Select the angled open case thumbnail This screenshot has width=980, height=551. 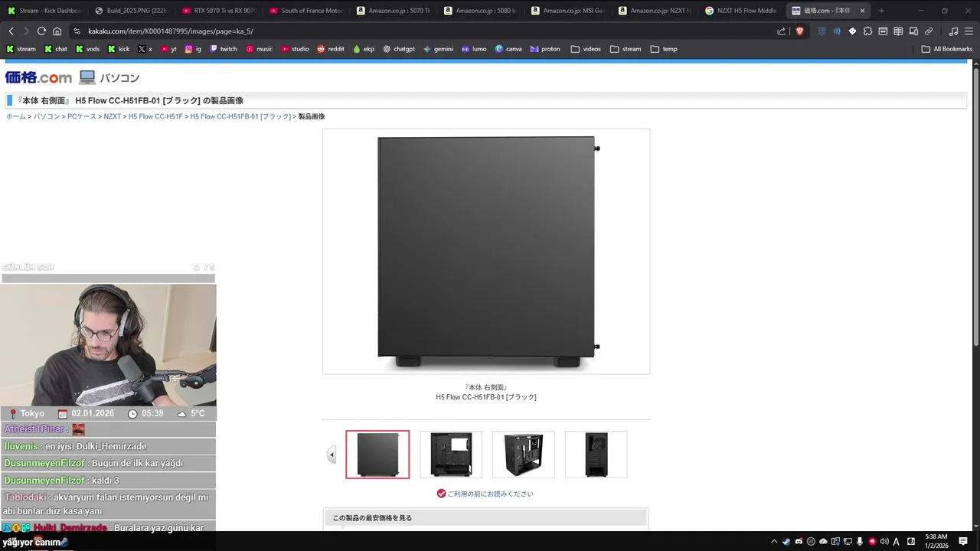tap(524, 455)
